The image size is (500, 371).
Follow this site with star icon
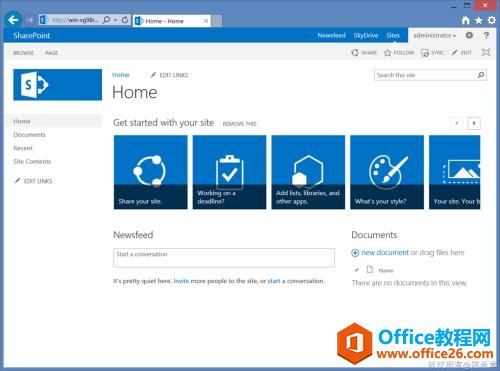point(387,53)
